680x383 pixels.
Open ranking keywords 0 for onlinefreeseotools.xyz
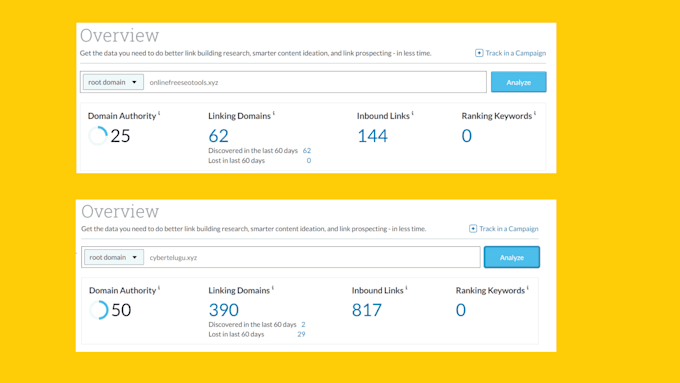point(467,136)
